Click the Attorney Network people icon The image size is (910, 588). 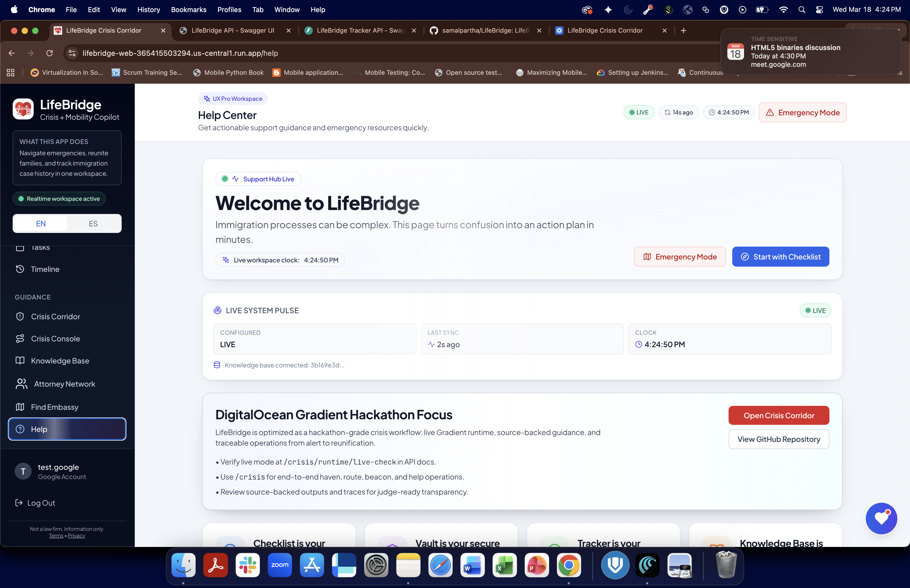[x=21, y=384]
